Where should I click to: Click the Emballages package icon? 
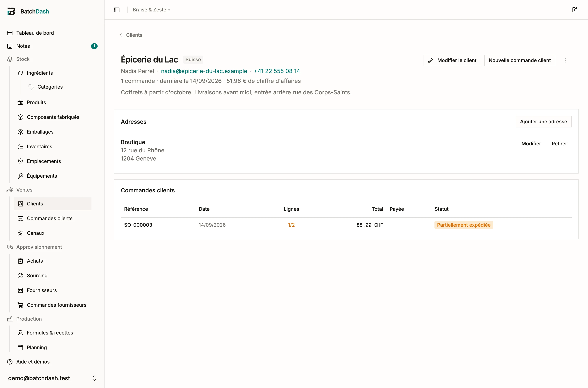pyautogui.click(x=21, y=132)
